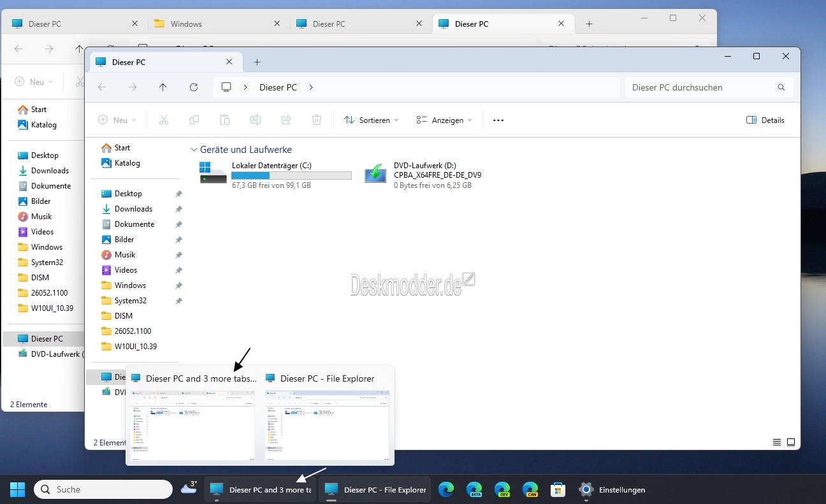This screenshot has width=826, height=504.
Task: Open the Neu dropdown in front window
Action: coord(117,120)
